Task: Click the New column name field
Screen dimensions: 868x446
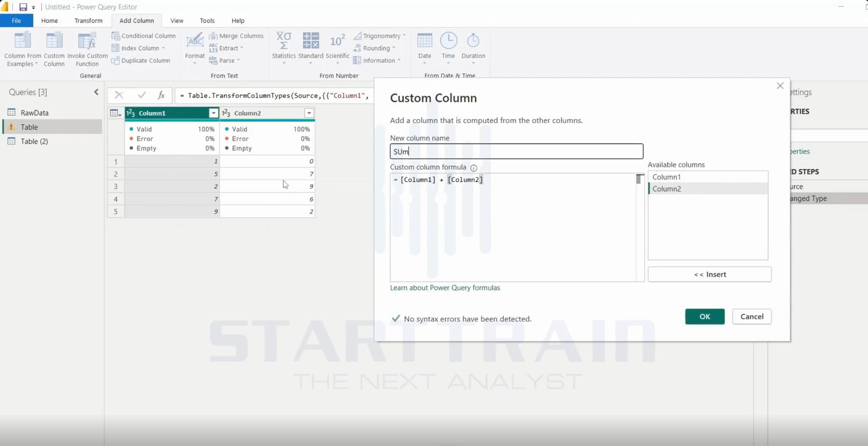Action: tap(517, 152)
